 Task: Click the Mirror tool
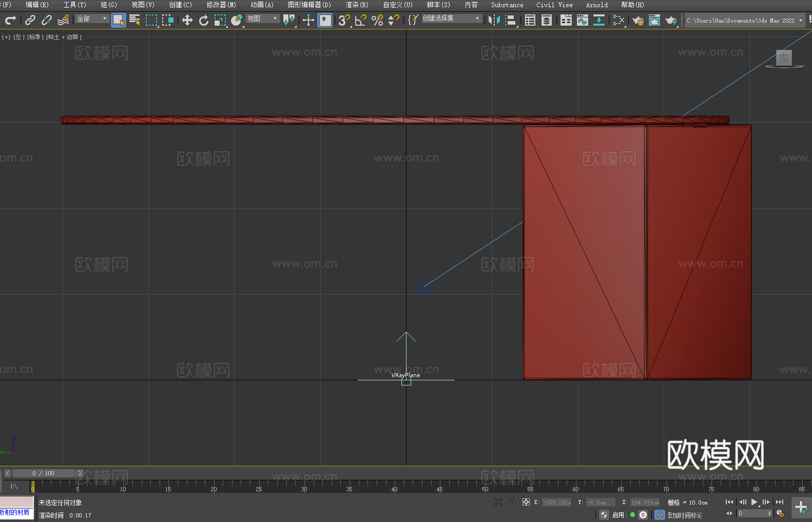click(494, 20)
